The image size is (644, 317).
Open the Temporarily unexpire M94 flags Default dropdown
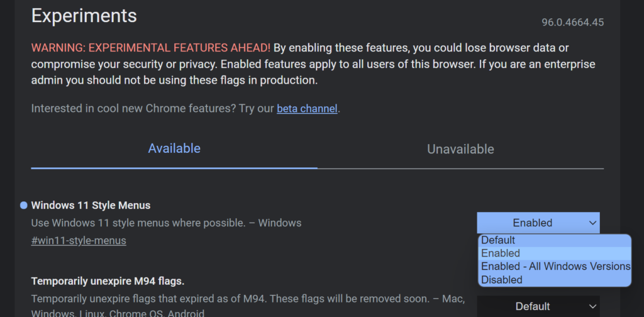coord(538,306)
